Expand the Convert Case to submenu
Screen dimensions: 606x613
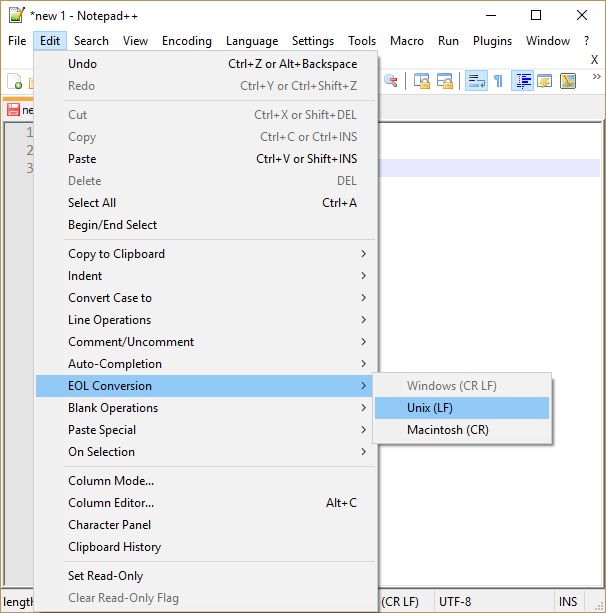206,298
